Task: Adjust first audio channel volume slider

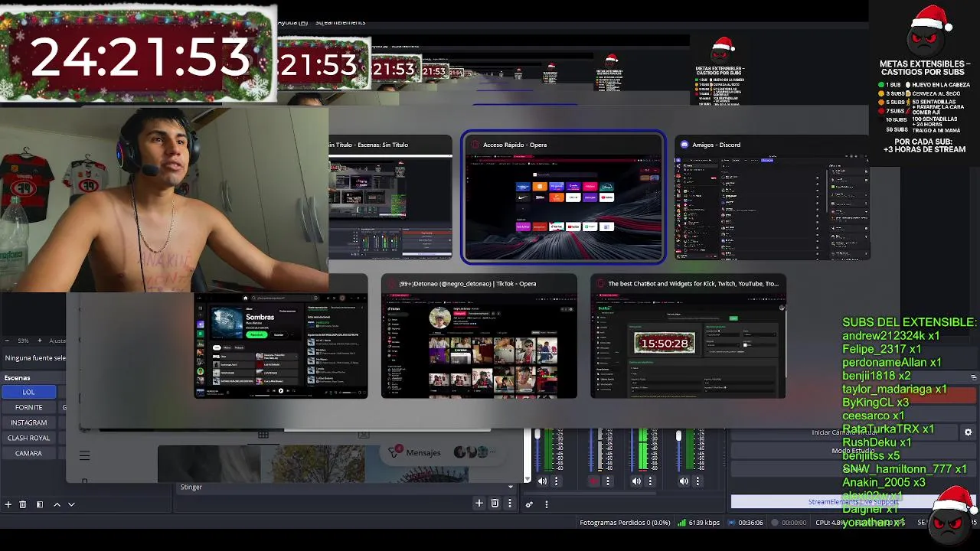Action: click(537, 435)
